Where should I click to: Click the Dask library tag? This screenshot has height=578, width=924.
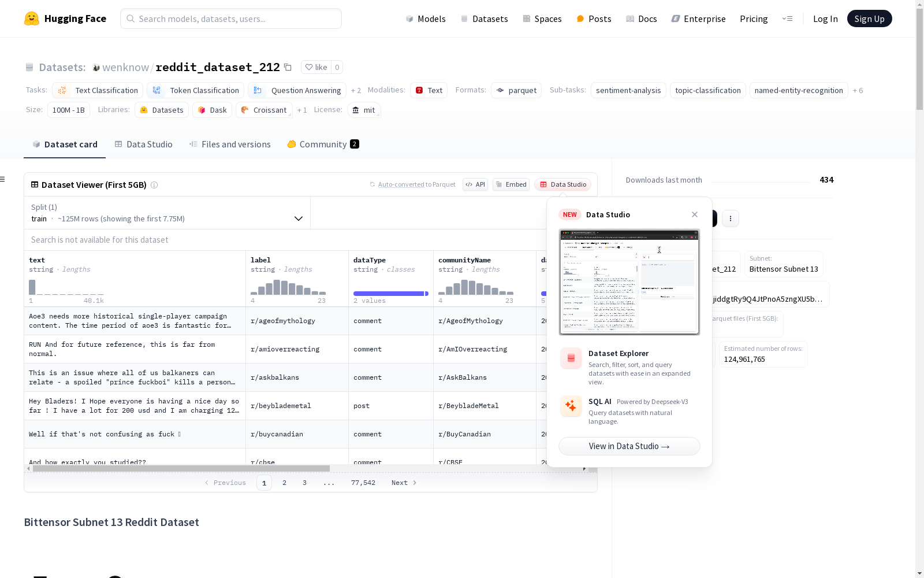pyautogui.click(x=212, y=110)
